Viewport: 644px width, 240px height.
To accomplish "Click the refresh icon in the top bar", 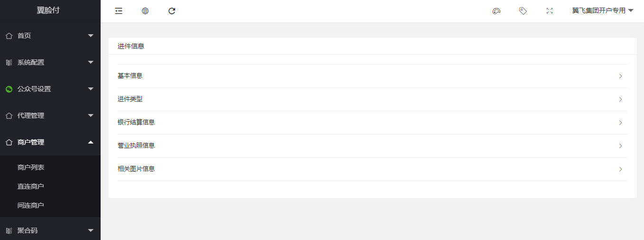I will coord(172,11).
